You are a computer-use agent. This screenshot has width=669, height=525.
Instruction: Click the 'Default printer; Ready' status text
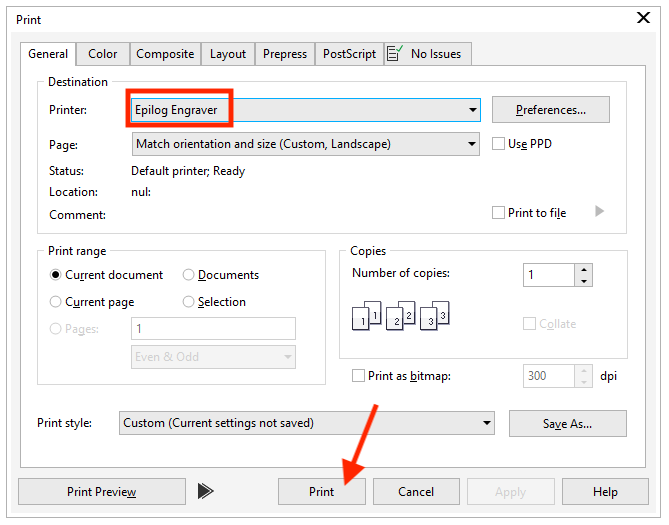[188, 171]
